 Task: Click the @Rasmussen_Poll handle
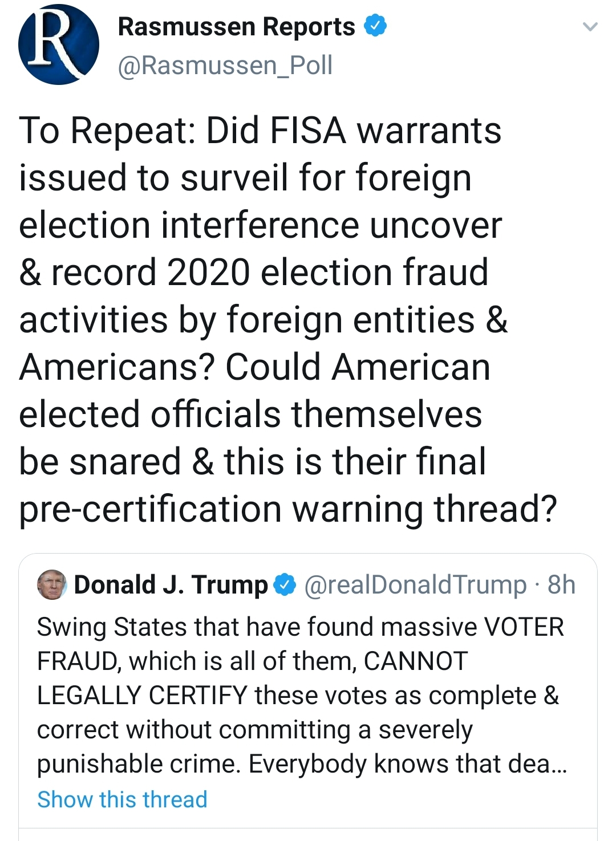coord(225,65)
